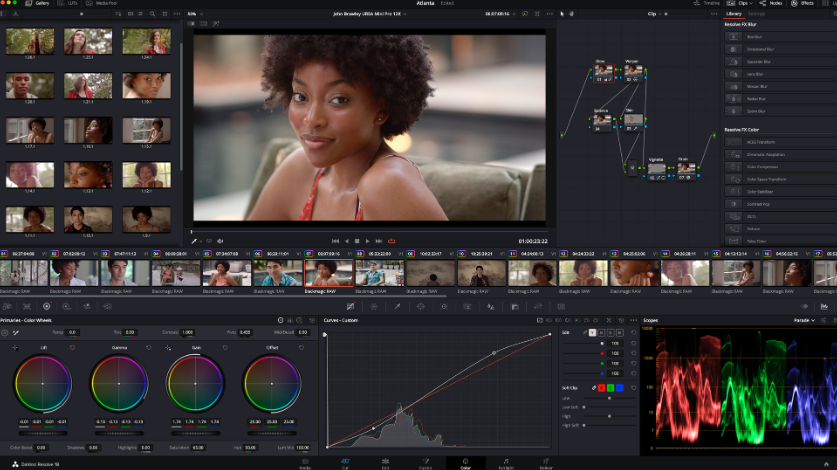
Task: Toggle loop playback button
Action: [x=392, y=241]
